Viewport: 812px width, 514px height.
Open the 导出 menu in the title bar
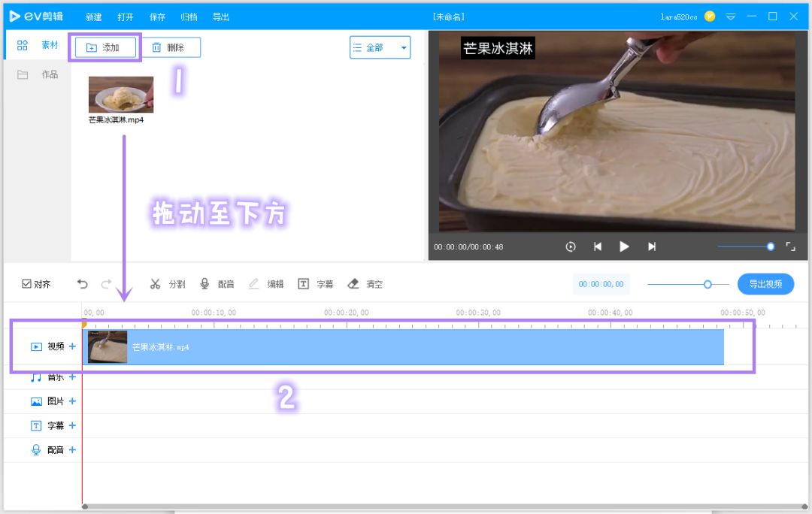click(220, 16)
